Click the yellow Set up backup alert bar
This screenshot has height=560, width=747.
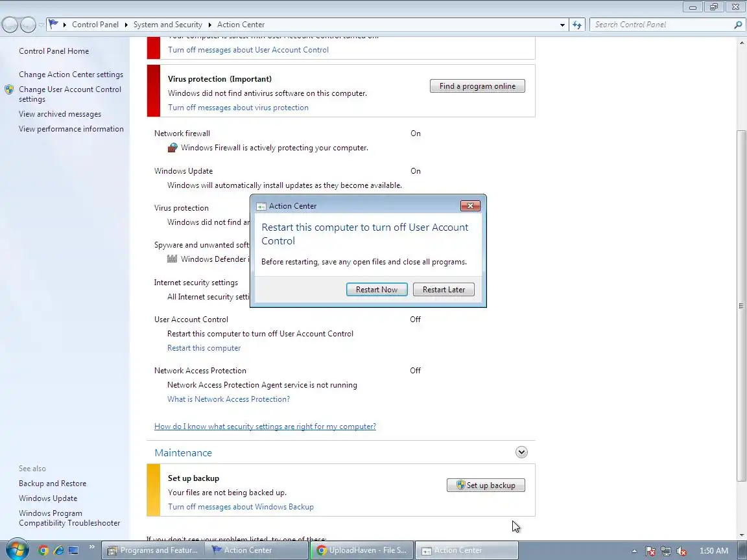pos(154,490)
